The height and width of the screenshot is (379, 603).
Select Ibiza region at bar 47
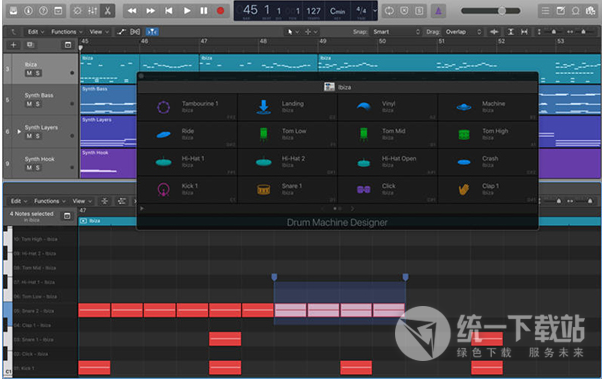point(258,63)
